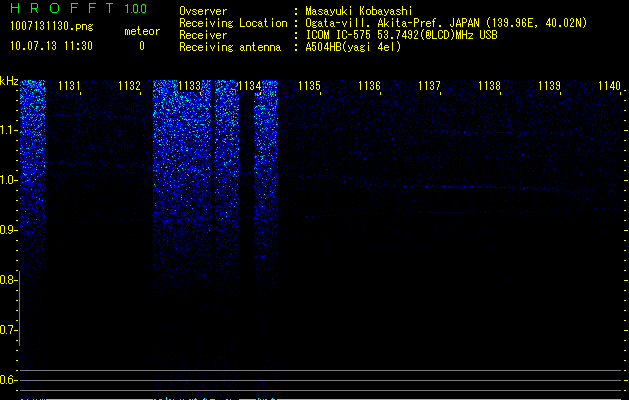Click the 1138 time marker
The width and height of the screenshot is (629, 400).
tap(489, 86)
